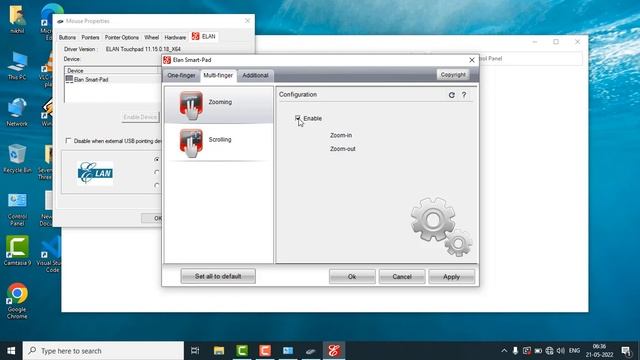Select the third radio button in Mouse Properties
Screen dimensions: 640x360
[157, 185]
